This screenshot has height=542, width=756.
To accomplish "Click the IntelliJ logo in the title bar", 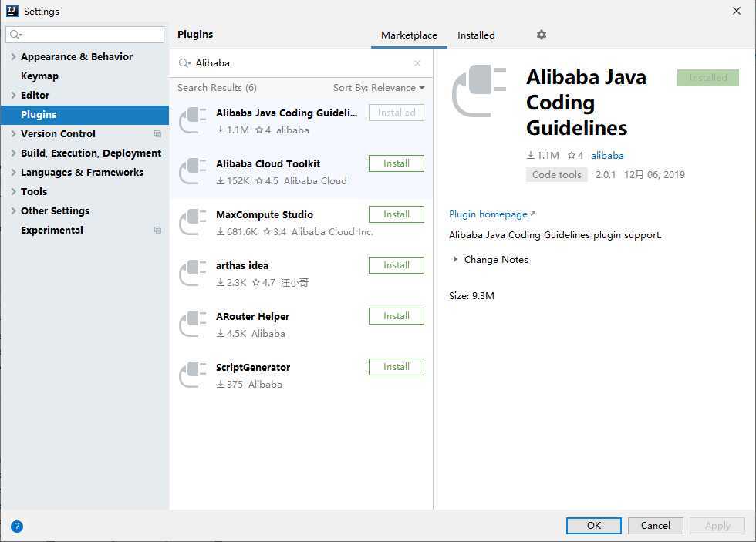I will (x=12, y=11).
